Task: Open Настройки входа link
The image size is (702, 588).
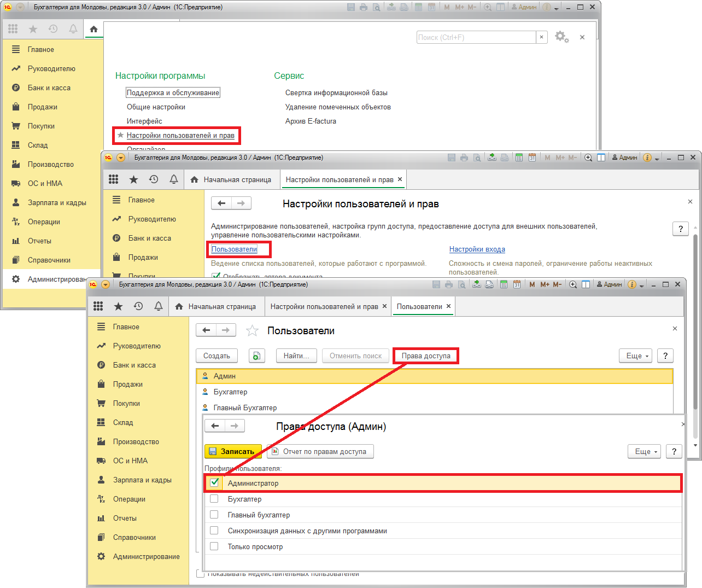Action: 477,249
